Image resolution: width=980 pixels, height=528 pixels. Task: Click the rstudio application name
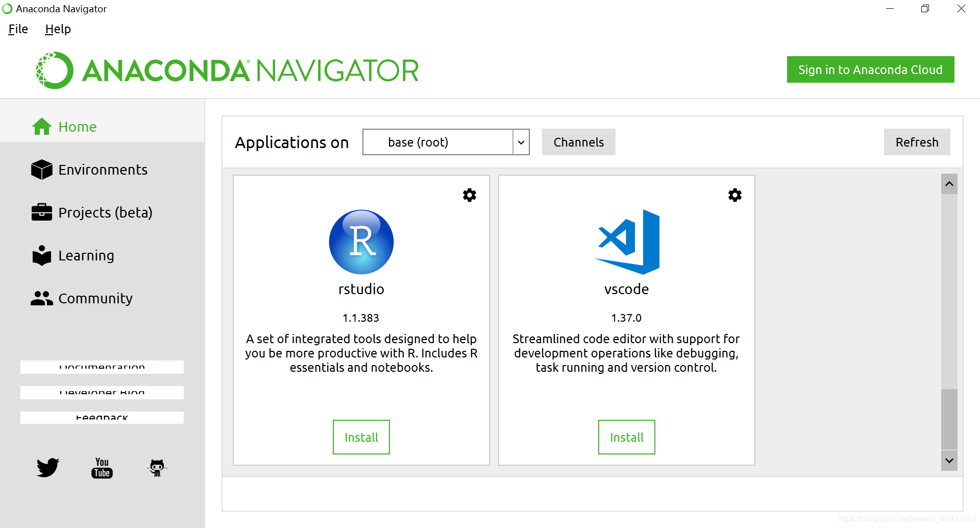[361, 289]
